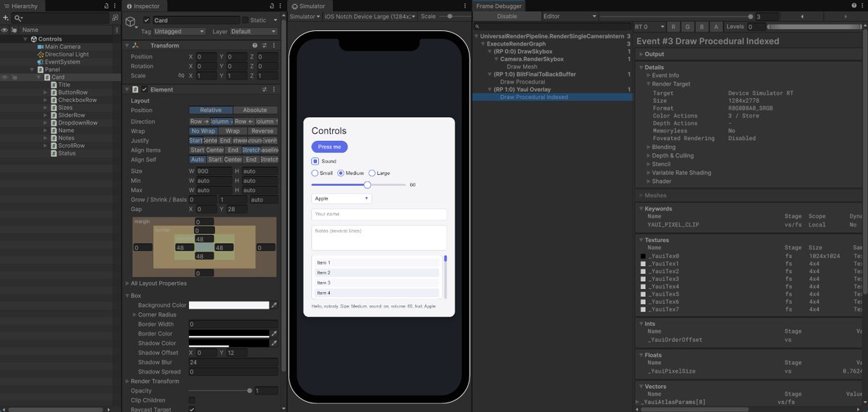Open the Apple dropdown in simulator
This screenshot has width=868, height=412.
click(x=341, y=198)
